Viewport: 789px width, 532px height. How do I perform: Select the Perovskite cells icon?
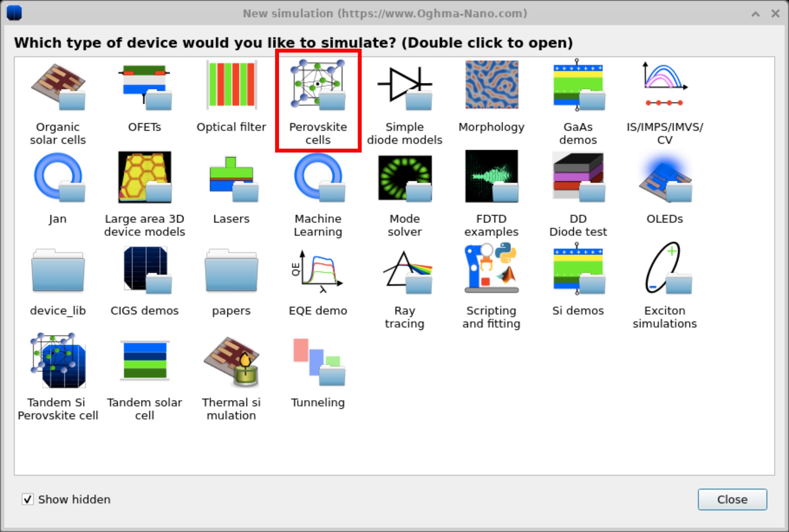[318, 86]
